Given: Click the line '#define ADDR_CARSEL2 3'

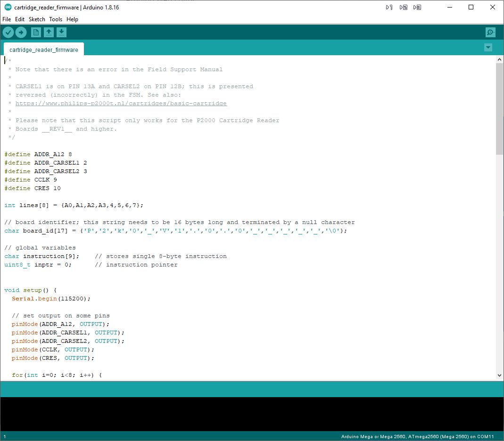Looking at the screenshot, I should click(46, 171).
